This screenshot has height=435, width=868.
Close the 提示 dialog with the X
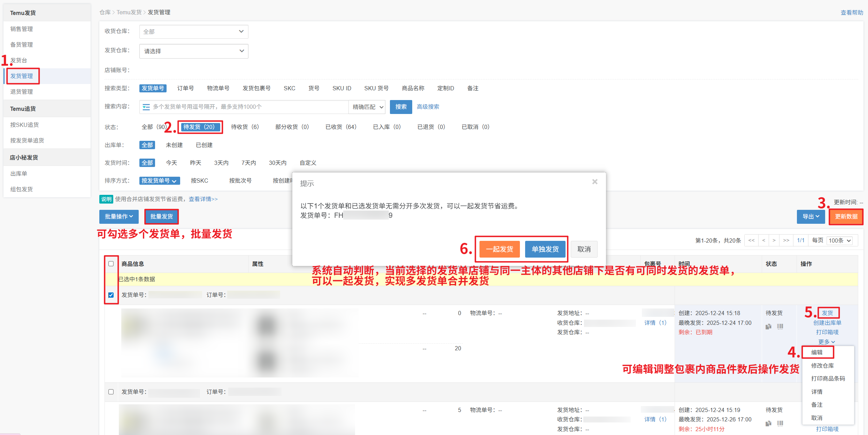pos(594,182)
